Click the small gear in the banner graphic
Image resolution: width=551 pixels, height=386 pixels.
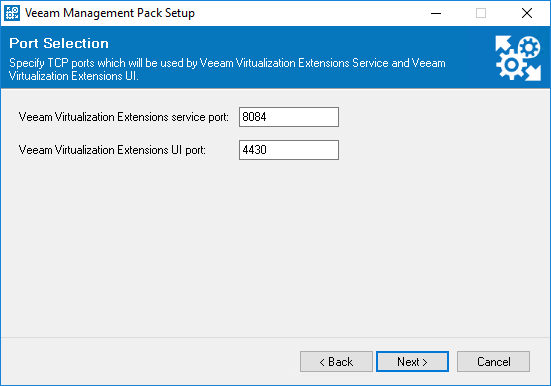529,47
